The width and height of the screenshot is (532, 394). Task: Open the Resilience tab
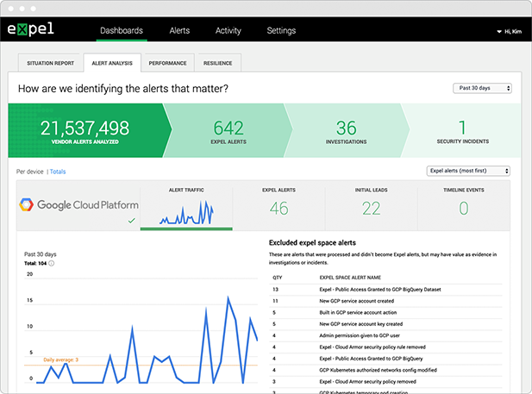click(218, 63)
